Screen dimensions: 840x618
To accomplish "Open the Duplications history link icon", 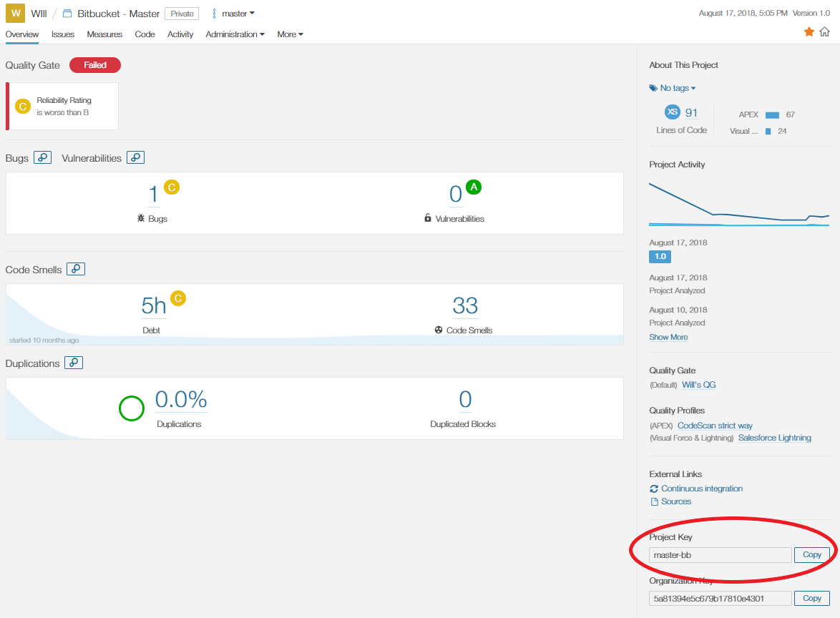I will coord(73,363).
